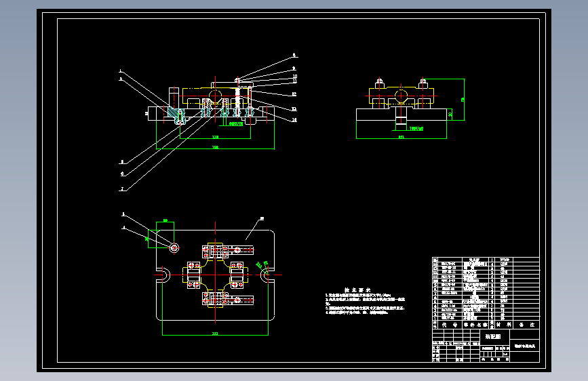
Task: Select the 零件名称 column header
Action: coord(475,325)
